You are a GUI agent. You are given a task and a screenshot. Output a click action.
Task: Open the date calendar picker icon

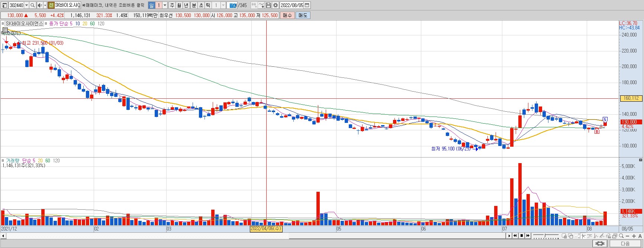point(307,5)
